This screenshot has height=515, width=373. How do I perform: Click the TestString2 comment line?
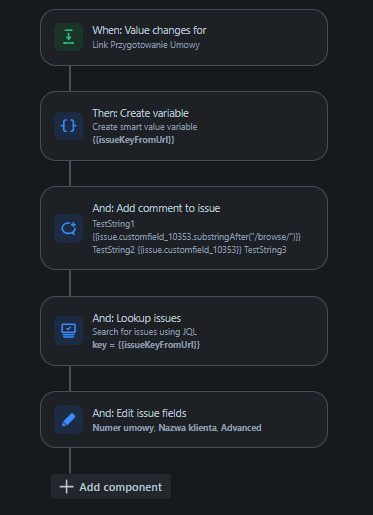coord(189,250)
